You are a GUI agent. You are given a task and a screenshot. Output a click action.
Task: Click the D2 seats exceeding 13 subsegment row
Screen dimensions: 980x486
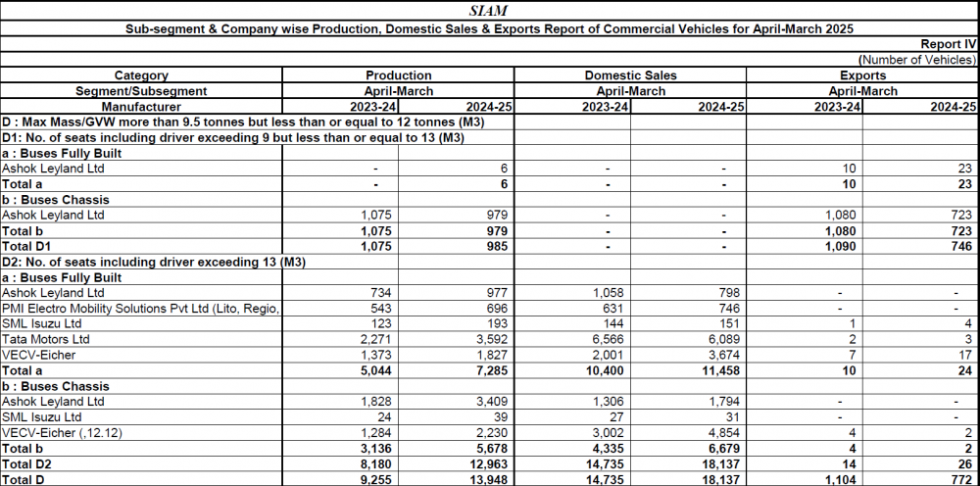[154, 262]
